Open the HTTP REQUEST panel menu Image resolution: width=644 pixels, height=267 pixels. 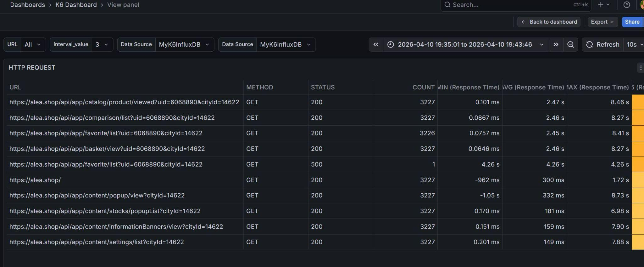coord(641,67)
